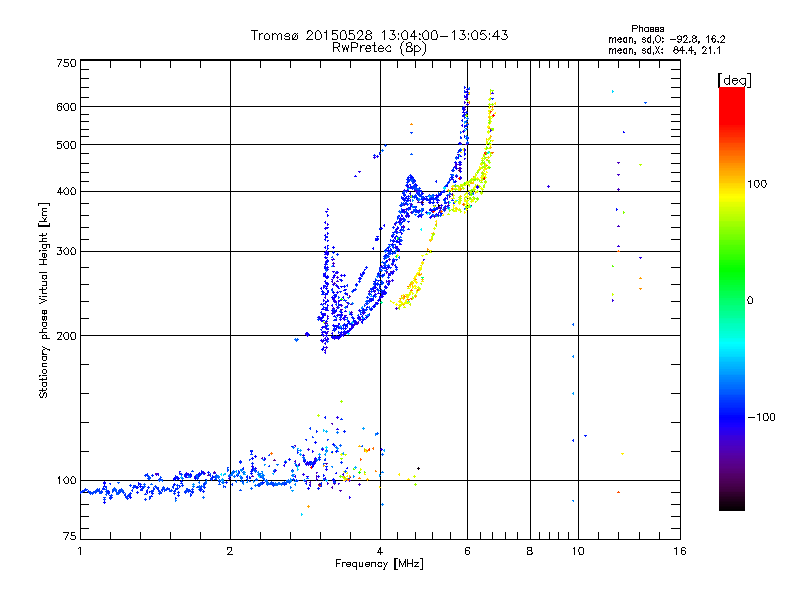This screenshot has height=600, width=800.
Task: Click the y-axis '200' tick label
Action: [x=66, y=336]
